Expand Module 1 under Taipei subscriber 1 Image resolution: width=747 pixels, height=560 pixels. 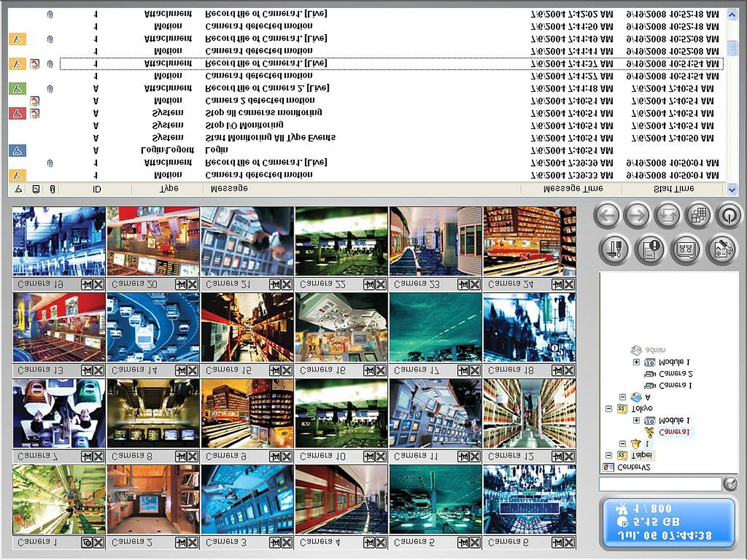[x=636, y=420]
